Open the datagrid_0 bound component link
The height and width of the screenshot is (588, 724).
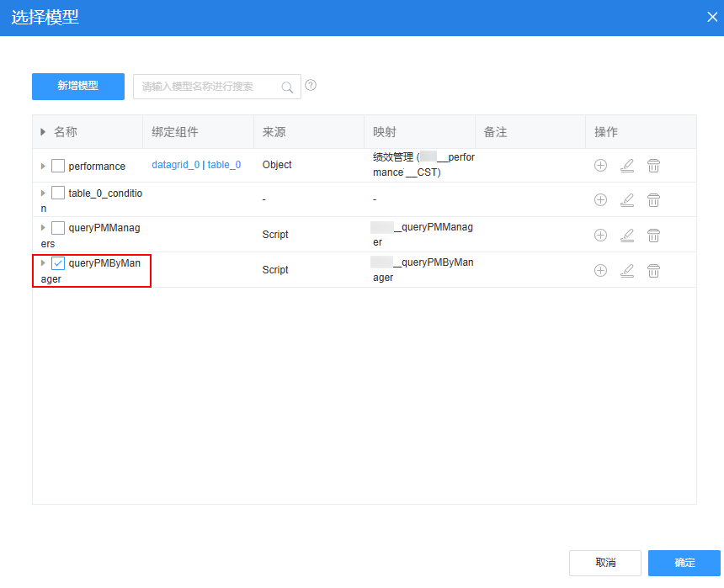(x=175, y=165)
